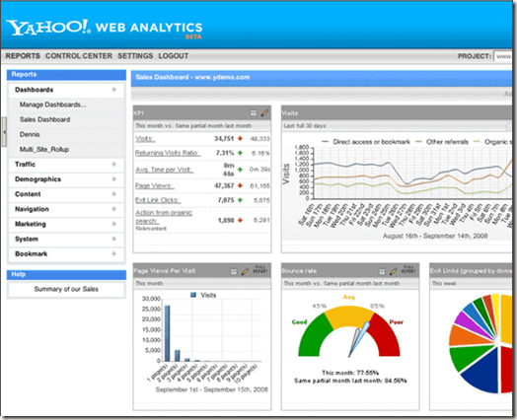Expand the Traffic reports section
The width and height of the screenshot is (517, 420).
pyautogui.click(x=66, y=164)
